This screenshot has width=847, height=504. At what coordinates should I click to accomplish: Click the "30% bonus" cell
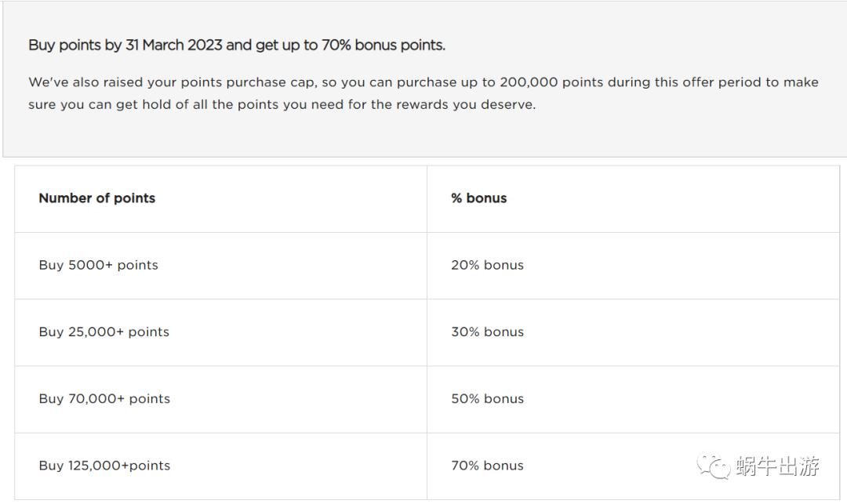[487, 332]
